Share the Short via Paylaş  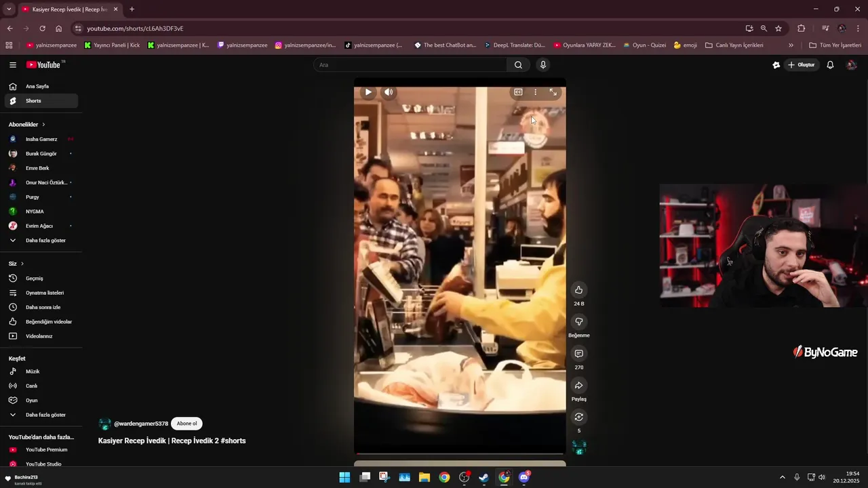click(578, 386)
